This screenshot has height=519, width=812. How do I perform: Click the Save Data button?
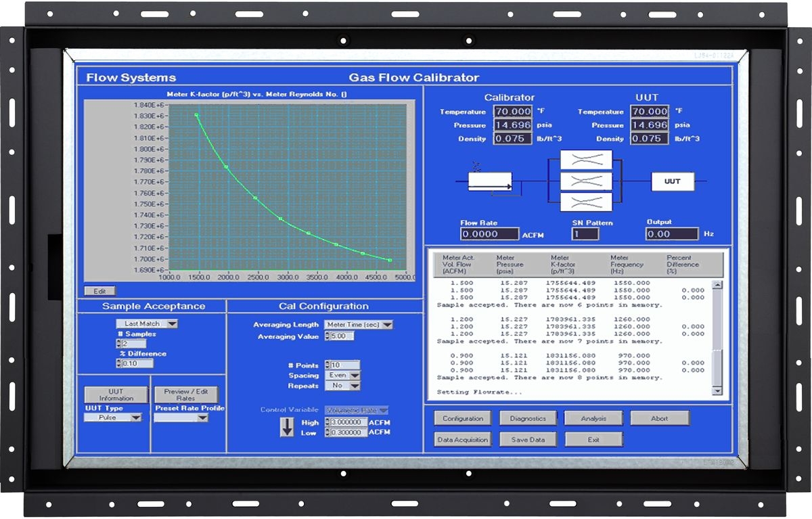coord(528,439)
